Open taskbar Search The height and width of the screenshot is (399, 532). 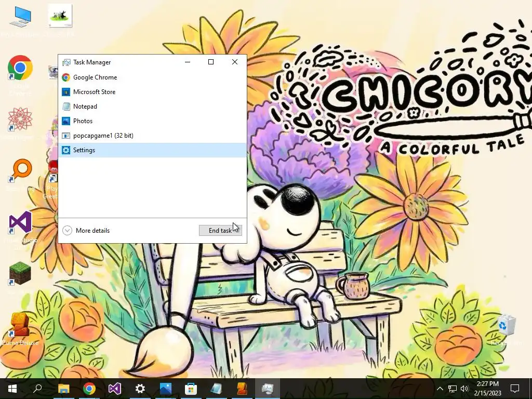click(x=37, y=389)
